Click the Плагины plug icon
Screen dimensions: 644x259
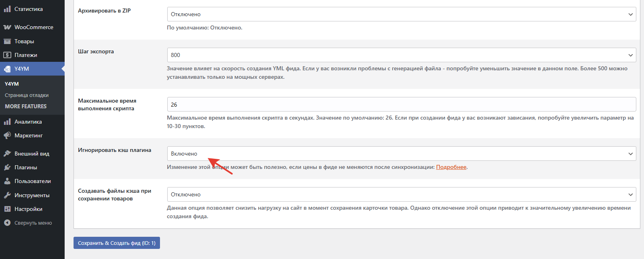(7, 167)
